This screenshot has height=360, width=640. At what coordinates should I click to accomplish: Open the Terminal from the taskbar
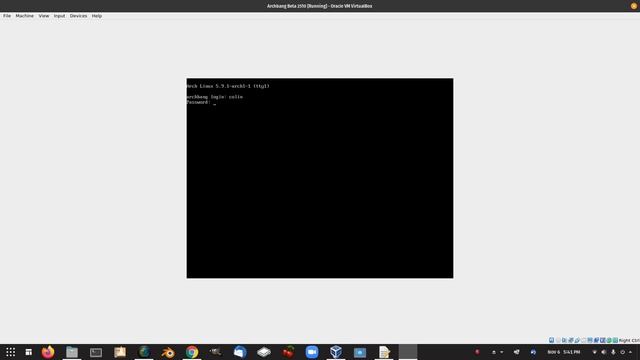[96, 352]
